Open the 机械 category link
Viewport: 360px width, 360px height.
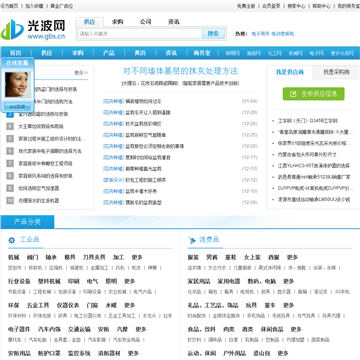tap(14, 257)
